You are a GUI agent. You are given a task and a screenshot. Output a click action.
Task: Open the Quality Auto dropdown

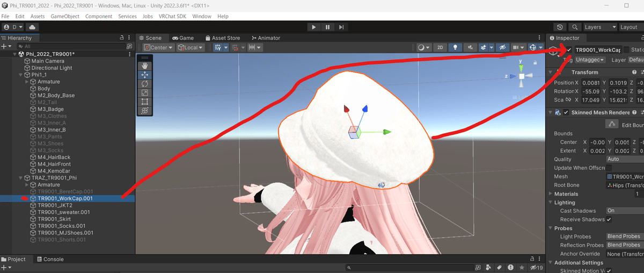point(625,159)
